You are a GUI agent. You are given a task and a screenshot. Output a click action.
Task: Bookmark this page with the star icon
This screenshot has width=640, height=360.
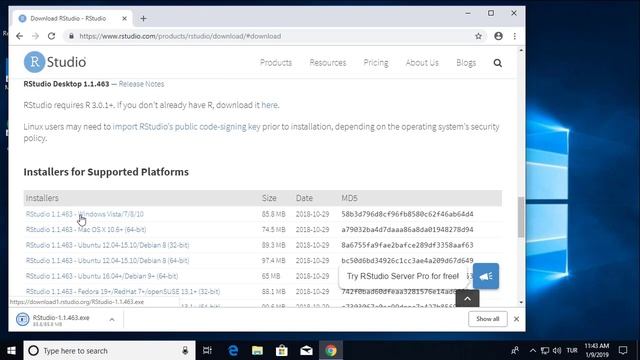tap(478, 36)
